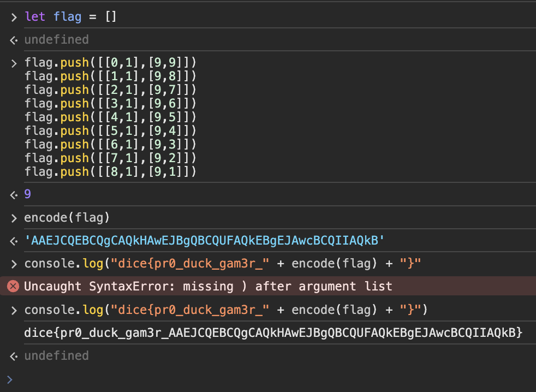
Task: Click the input chevron beside 'let flag = []'
Action: click(14, 17)
